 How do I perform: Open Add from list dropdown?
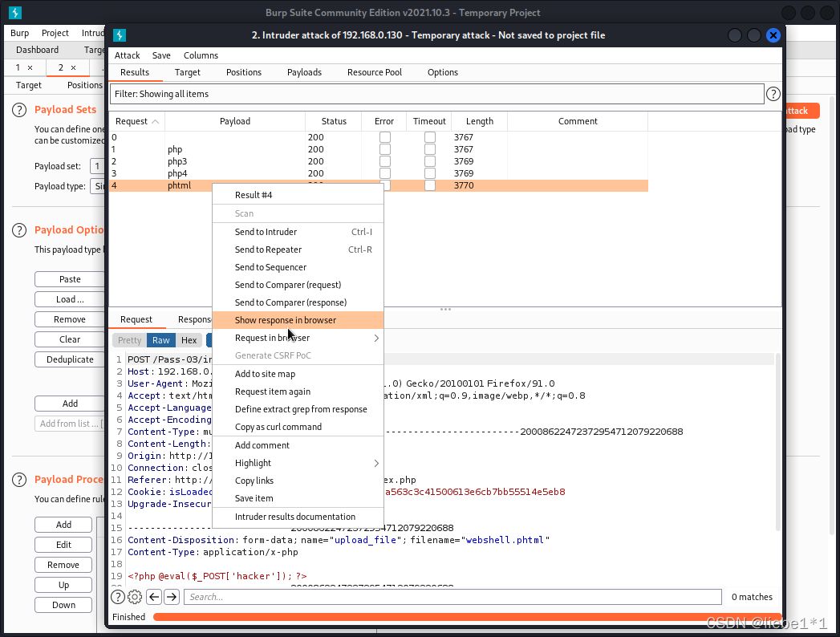coord(69,424)
